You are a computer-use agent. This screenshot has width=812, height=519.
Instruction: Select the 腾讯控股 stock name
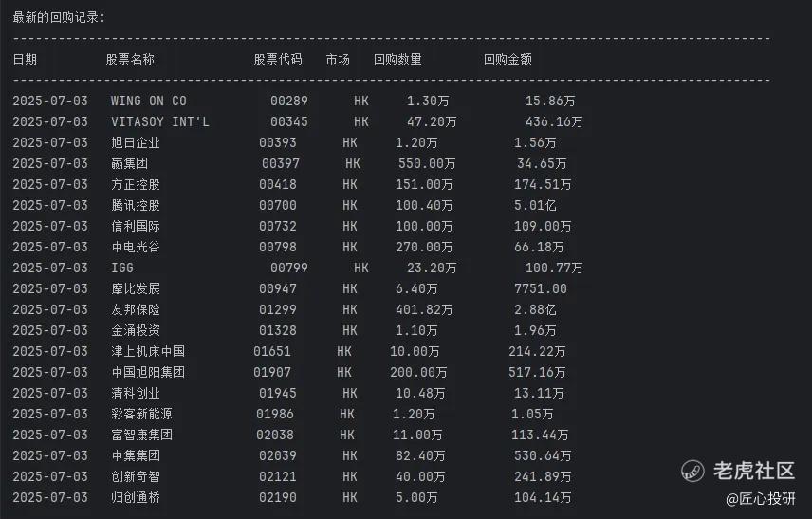(136, 205)
